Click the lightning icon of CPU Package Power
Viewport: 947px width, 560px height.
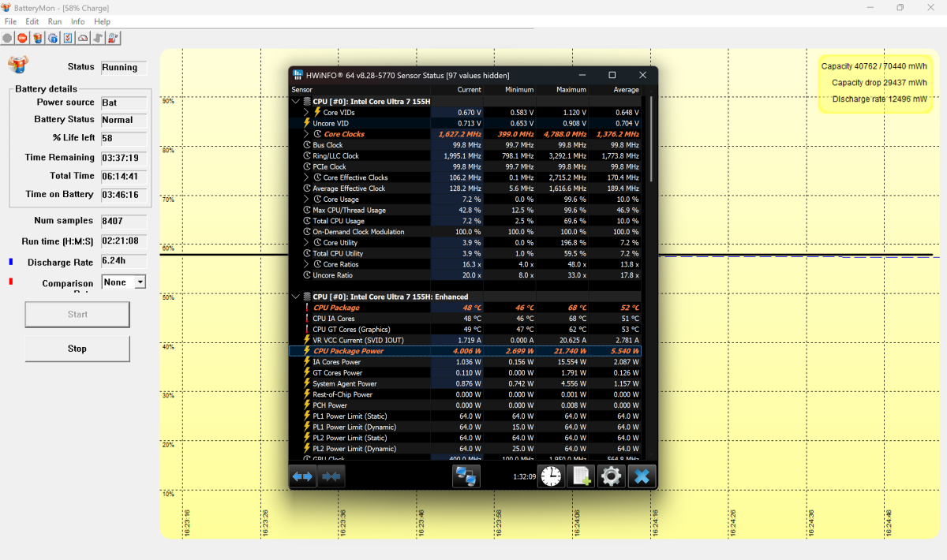pos(308,351)
